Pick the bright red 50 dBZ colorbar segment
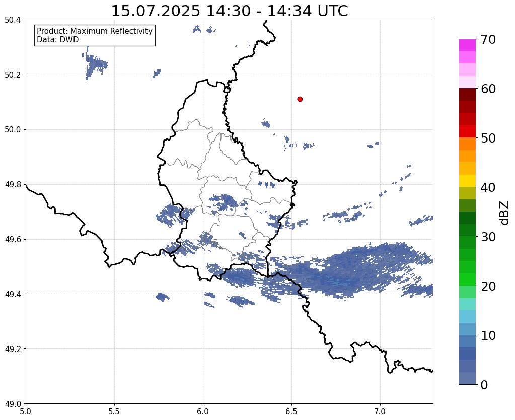This screenshot has width=515, height=420. point(467,131)
